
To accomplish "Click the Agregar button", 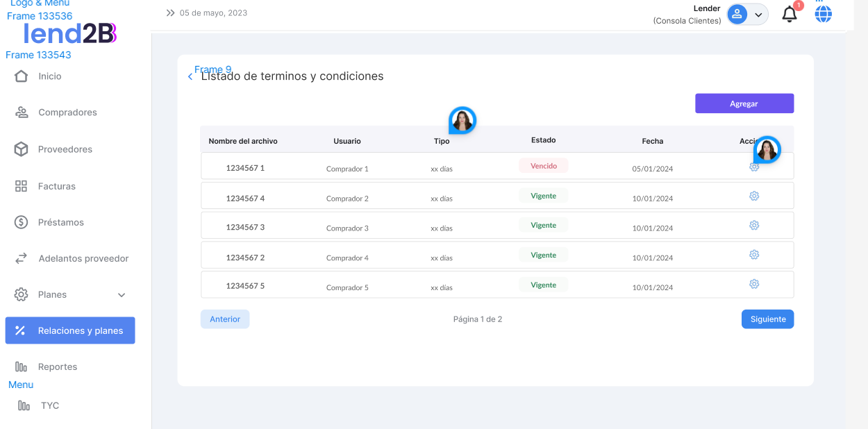I will (744, 103).
